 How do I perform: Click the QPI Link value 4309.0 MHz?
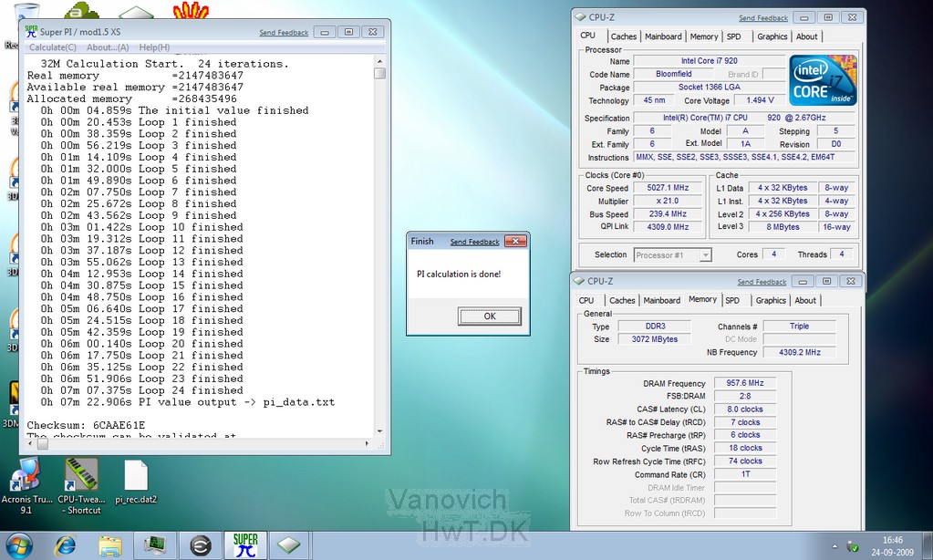point(668,227)
